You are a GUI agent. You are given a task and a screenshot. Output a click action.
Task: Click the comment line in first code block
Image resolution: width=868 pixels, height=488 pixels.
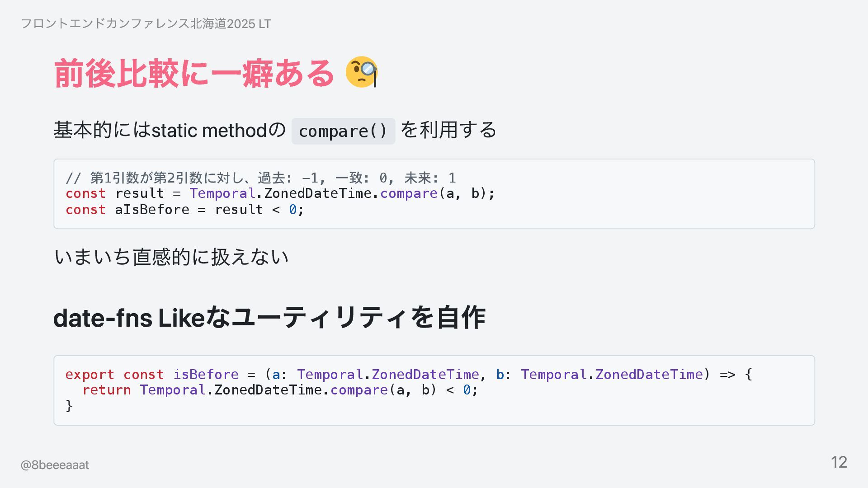coord(261,178)
